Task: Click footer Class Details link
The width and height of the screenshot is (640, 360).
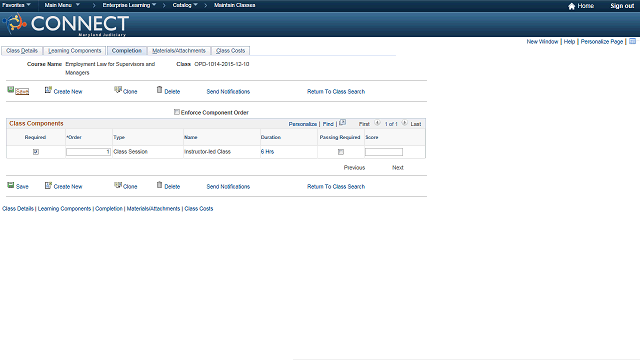Action: point(18,209)
